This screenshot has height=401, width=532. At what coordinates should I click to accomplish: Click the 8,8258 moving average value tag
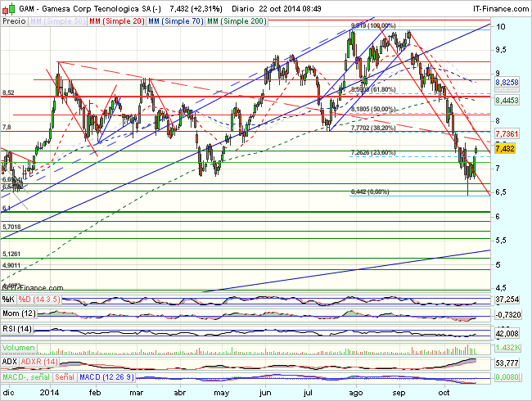coord(507,83)
